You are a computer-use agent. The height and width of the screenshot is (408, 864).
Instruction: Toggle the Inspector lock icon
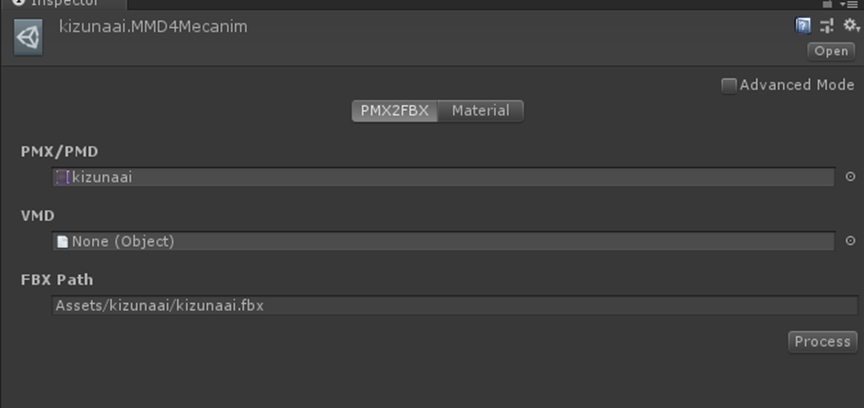point(827,4)
